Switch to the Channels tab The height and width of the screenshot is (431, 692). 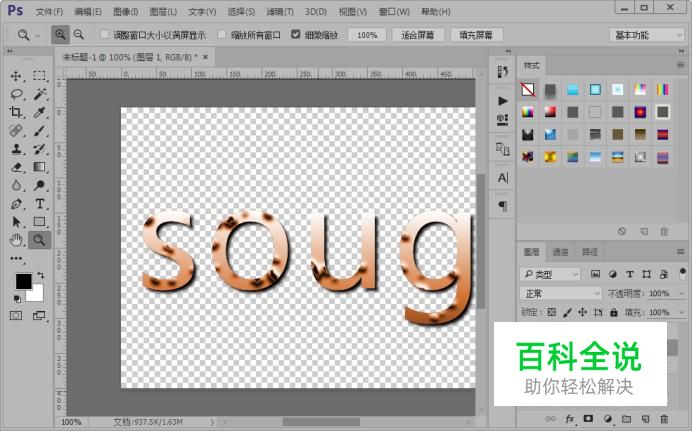[x=560, y=252]
